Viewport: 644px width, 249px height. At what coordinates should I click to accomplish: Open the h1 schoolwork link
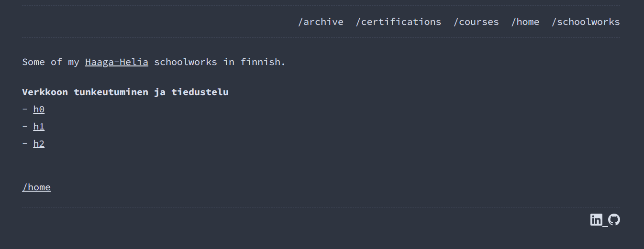click(39, 127)
